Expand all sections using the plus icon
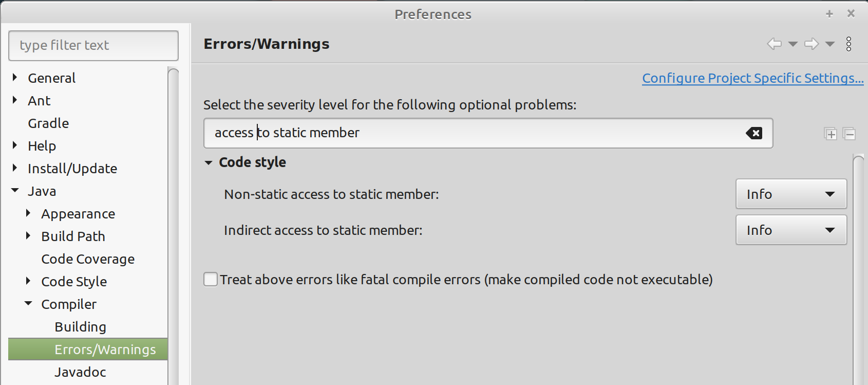Viewport: 868px width, 385px height. tap(831, 133)
